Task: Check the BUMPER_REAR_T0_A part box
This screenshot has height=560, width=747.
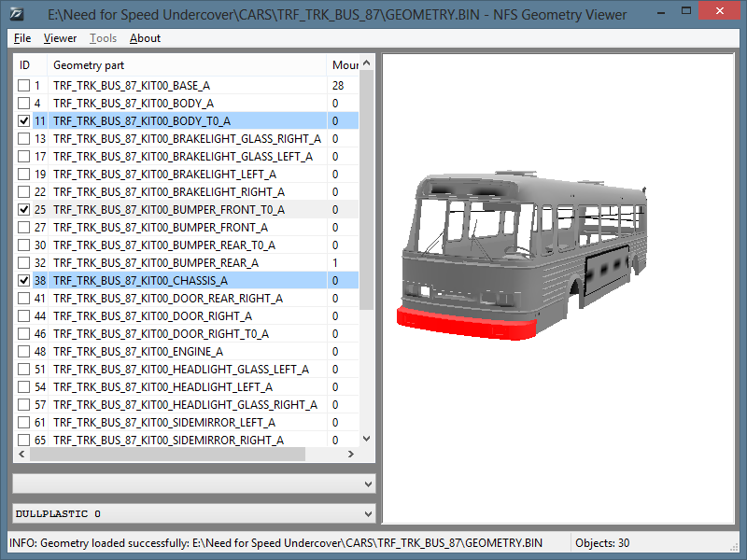Action: point(23,245)
